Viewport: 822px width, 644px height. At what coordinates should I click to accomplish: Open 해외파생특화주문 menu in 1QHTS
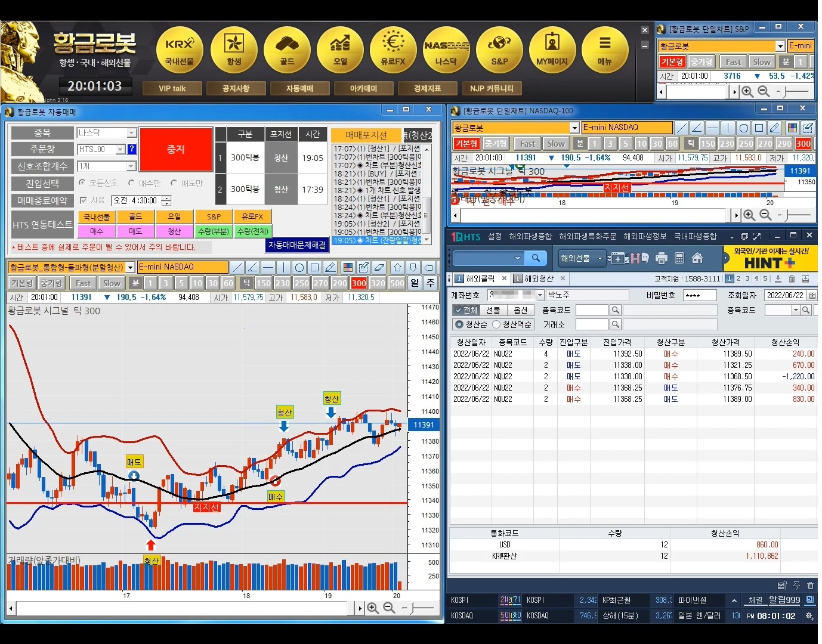[x=588, y=237]
